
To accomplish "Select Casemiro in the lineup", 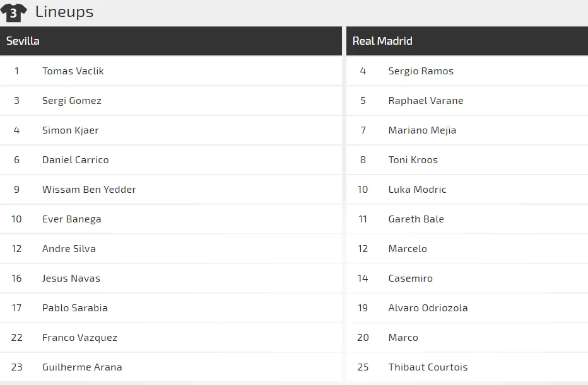I will click(x=410, y=279).
